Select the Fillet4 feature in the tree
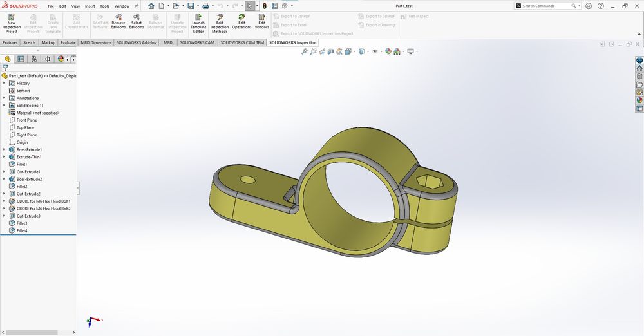 click(22, 230)
